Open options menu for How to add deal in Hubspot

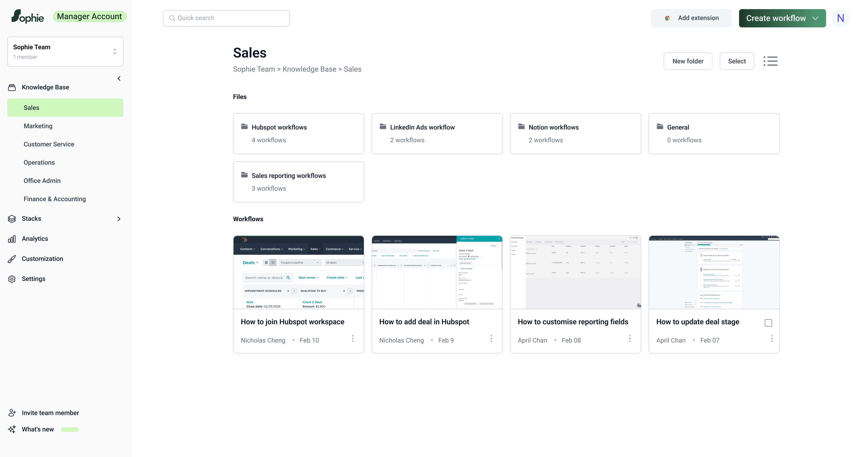[491, 338]
